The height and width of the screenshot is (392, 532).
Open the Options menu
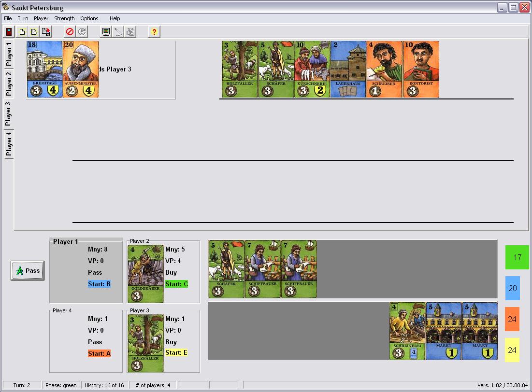[89, 18]
